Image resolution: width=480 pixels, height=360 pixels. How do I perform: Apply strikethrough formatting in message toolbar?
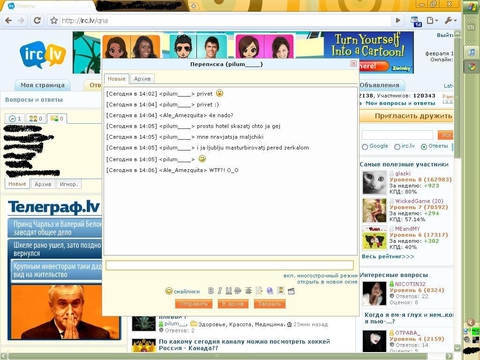(238, 291)
